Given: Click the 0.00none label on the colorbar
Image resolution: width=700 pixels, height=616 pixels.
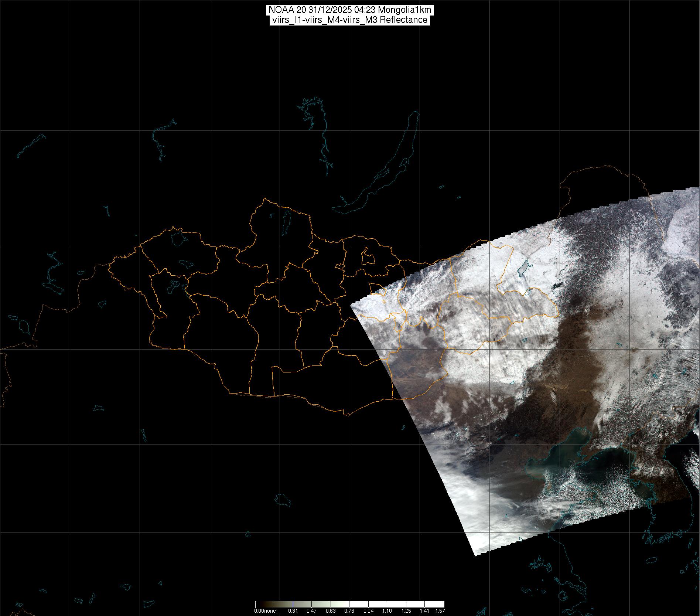Looking at the screenshot, I should 264,611.
